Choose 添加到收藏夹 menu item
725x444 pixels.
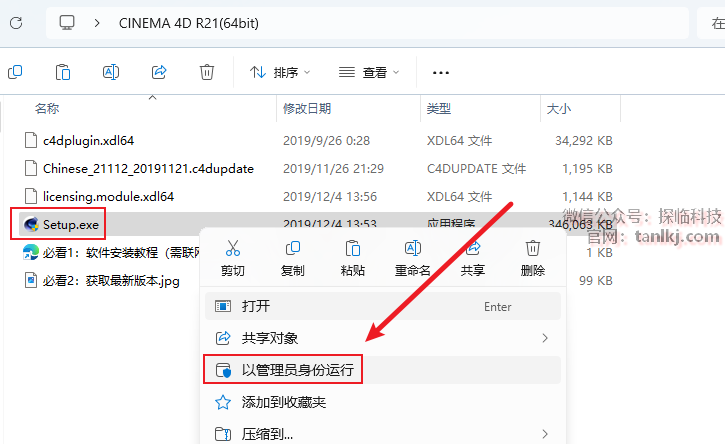click(x=383, y=402)
